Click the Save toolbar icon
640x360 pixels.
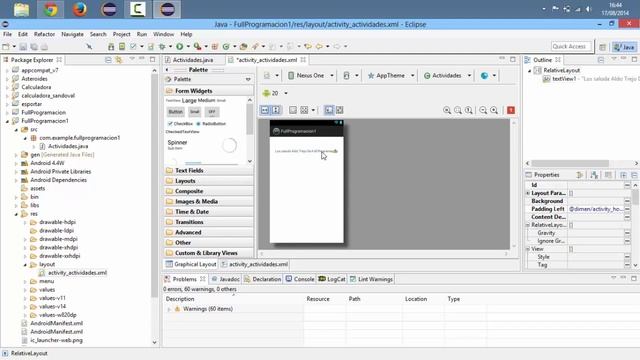coord(23,47)
